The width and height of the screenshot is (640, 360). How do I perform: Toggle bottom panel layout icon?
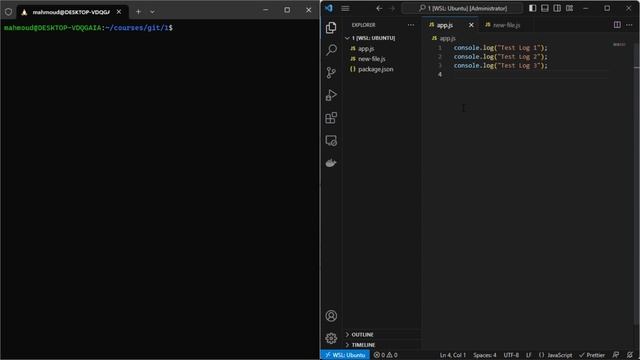pyautogui.click(x=545, y=8)
